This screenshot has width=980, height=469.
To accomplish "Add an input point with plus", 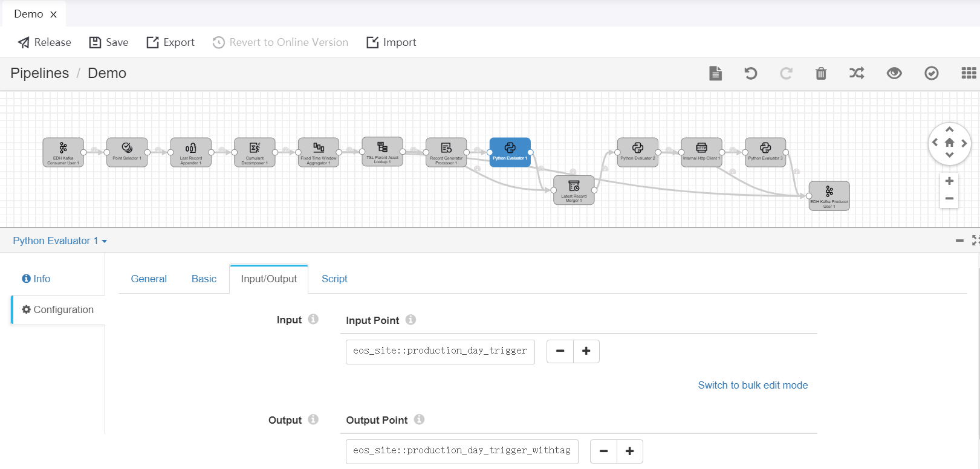I will pos(586,351).
